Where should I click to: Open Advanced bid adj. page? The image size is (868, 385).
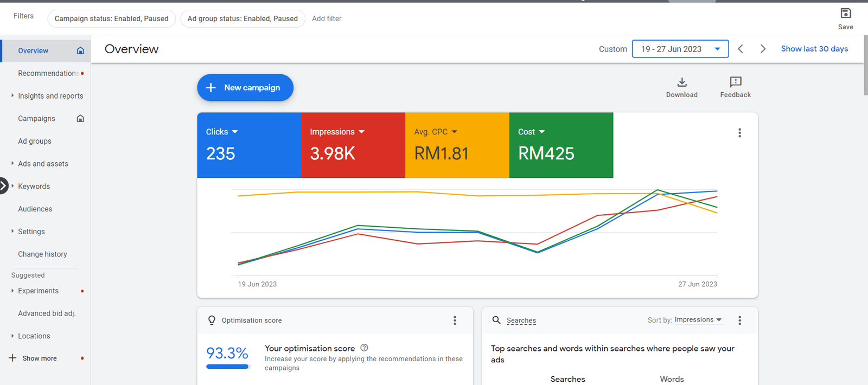46,313
